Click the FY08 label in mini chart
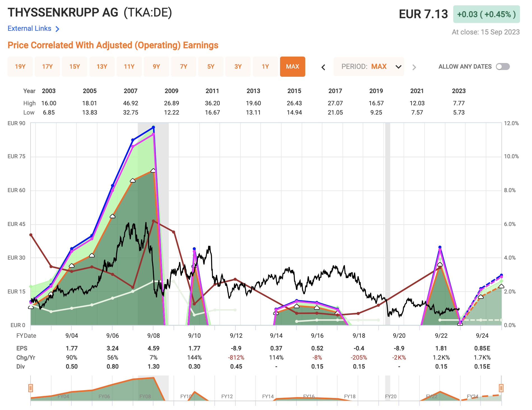Screen dimensions: 532x410 145,397
